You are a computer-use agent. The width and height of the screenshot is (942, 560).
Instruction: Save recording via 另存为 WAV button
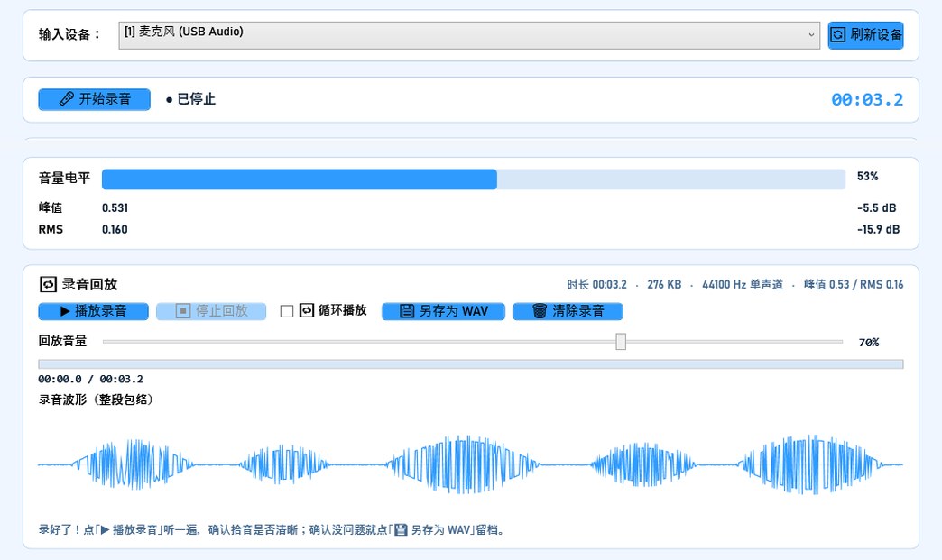tap(443, 311)
